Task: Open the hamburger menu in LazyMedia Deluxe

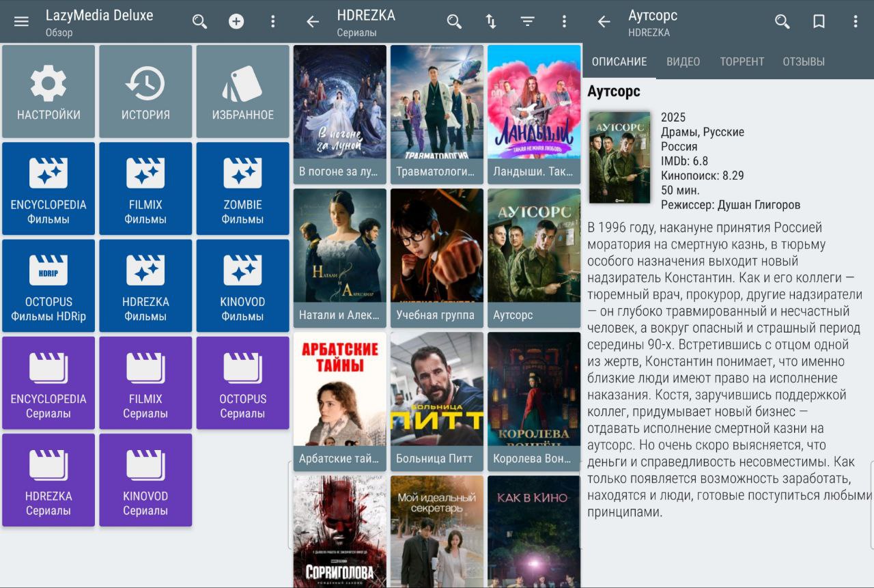Action: 21,21
